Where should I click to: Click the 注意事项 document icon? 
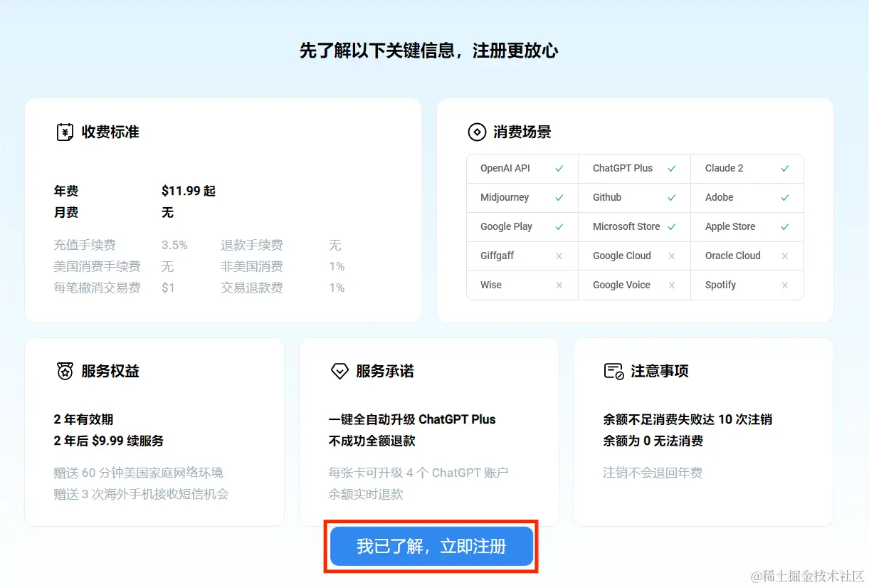612,371
